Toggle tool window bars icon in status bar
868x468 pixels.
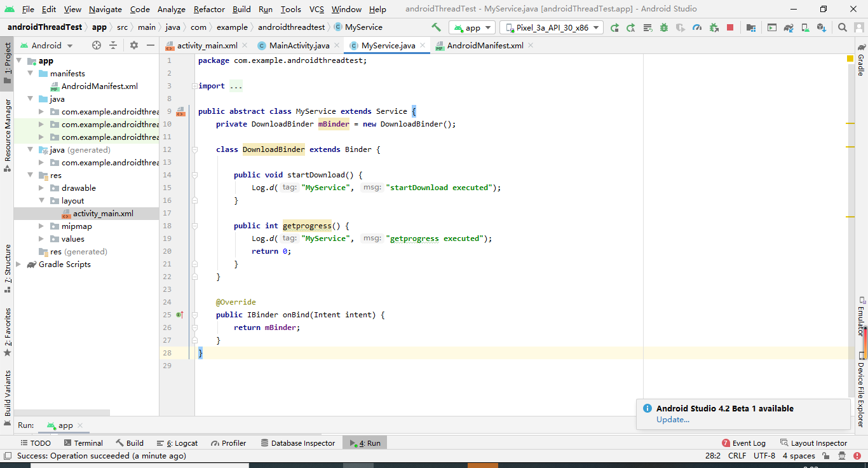[8, 456]
